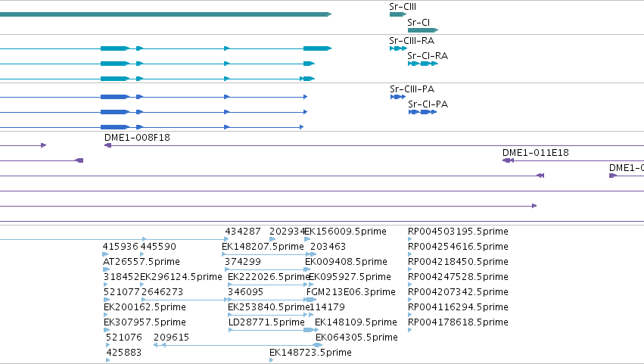Select EK156009.5prime EST label
Screen dimensions: 644x364
(345, 232)
